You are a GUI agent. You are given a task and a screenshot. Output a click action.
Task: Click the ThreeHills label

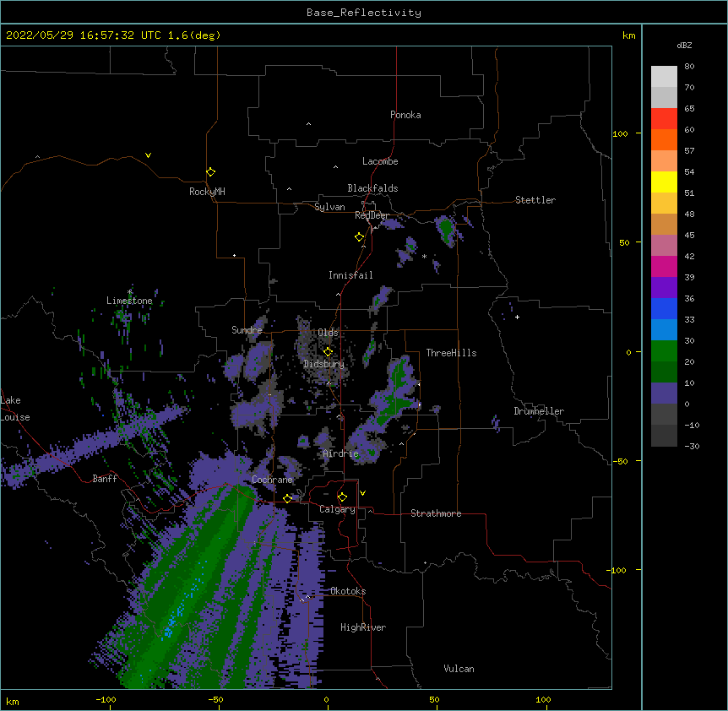point(451,353)
